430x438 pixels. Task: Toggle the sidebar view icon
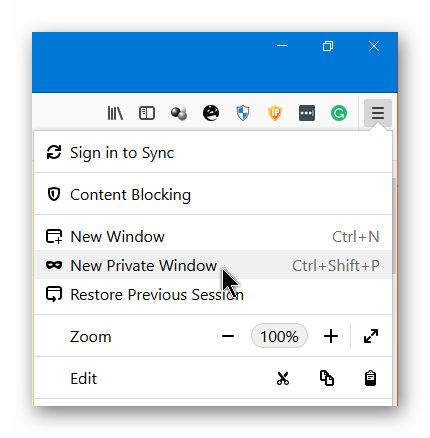pyautogui.click(x=147, y=113)
